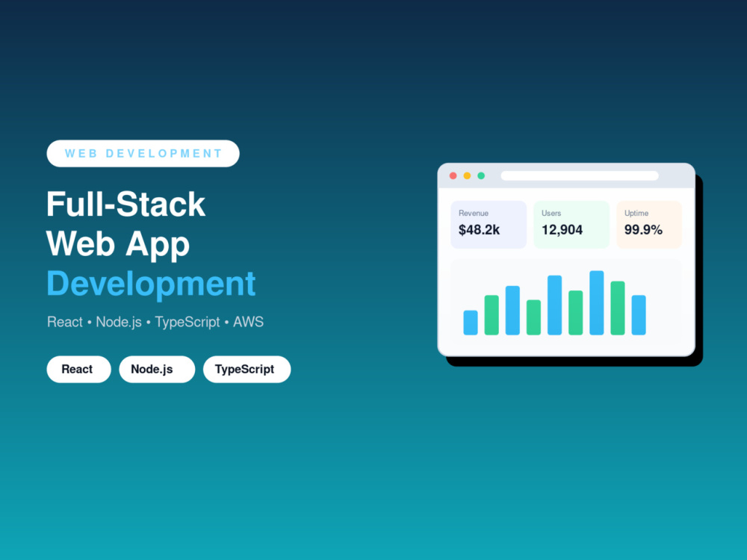Open the Revenue $48.2k card

(x=489, y=224)
